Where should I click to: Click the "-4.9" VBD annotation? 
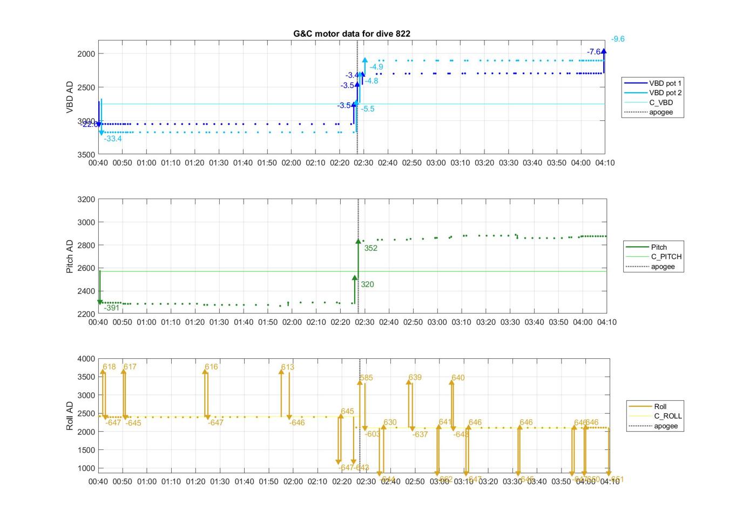[x=376, y=67]
